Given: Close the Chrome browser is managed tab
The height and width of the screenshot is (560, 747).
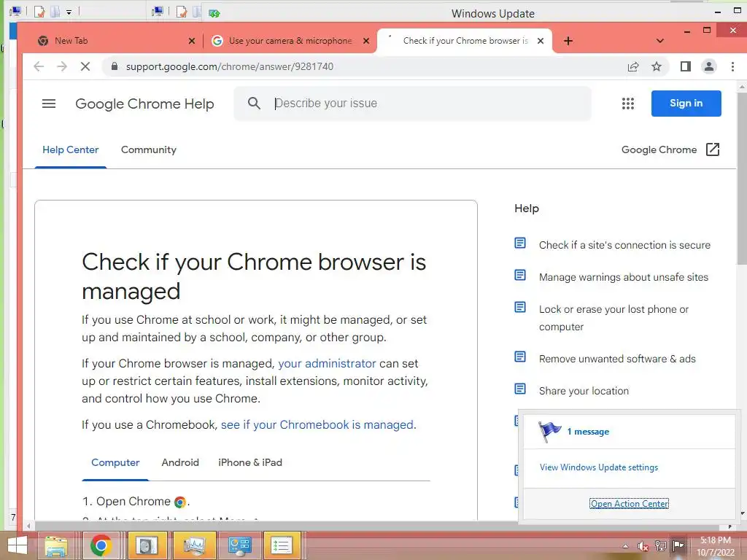Looking at the screenshot, I should (x=541, y=41).
